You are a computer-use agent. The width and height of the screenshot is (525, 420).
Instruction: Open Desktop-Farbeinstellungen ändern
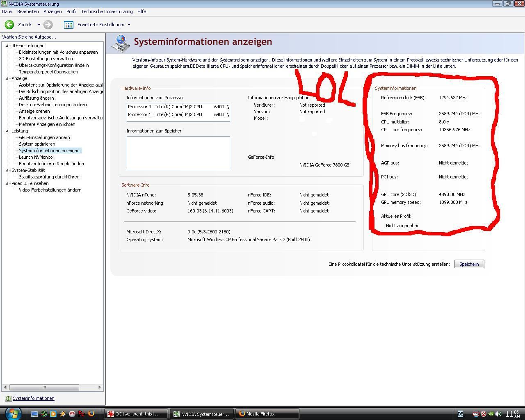pos(52,105)
